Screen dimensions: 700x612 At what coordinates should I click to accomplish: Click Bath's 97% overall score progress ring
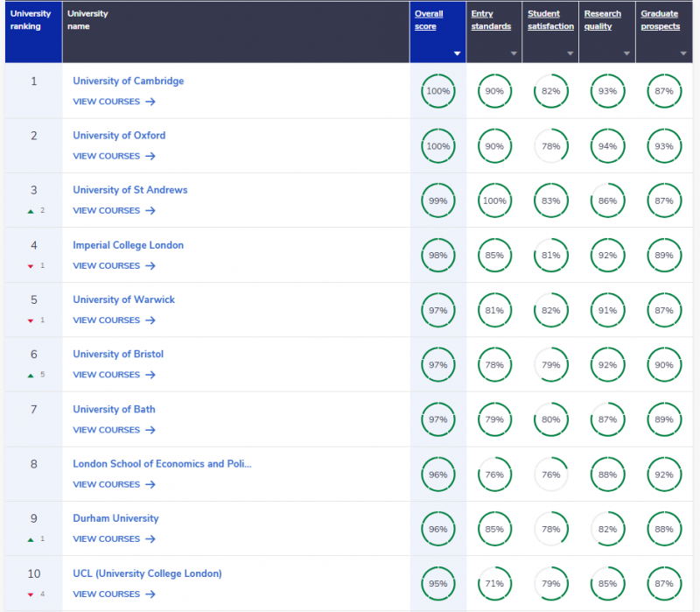(437, 420)
